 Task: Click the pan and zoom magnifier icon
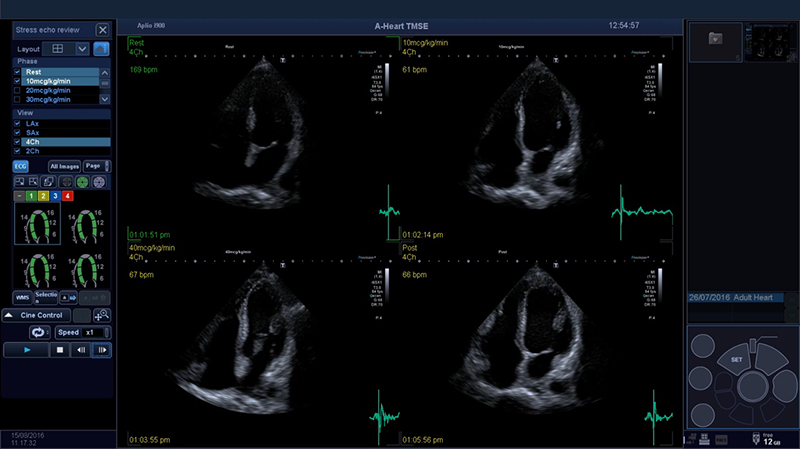(x=101, y=314)
